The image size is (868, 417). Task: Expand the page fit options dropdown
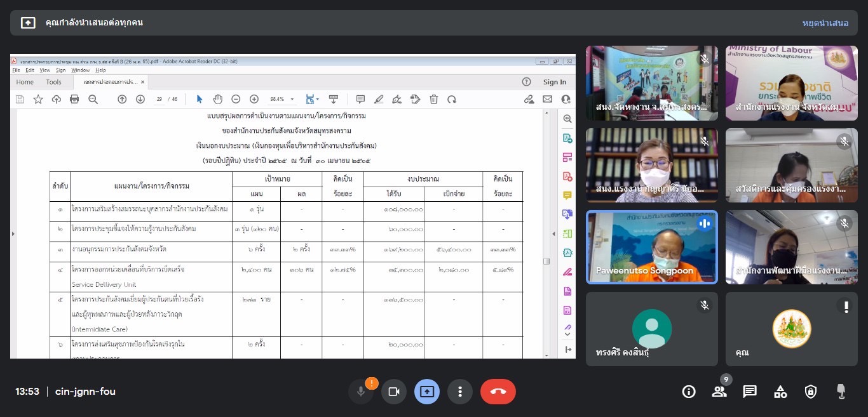316,99
